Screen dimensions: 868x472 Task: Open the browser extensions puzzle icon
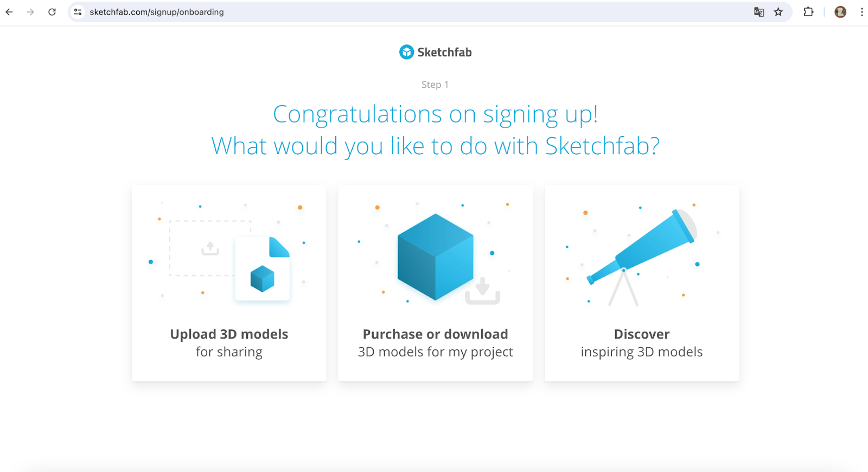click(808, 12)
